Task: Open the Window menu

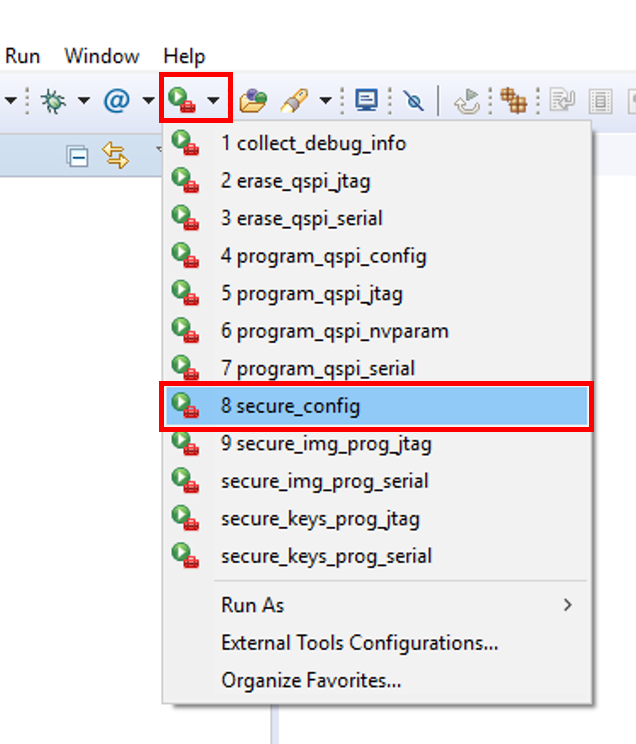Action: (x=102, y=56)
